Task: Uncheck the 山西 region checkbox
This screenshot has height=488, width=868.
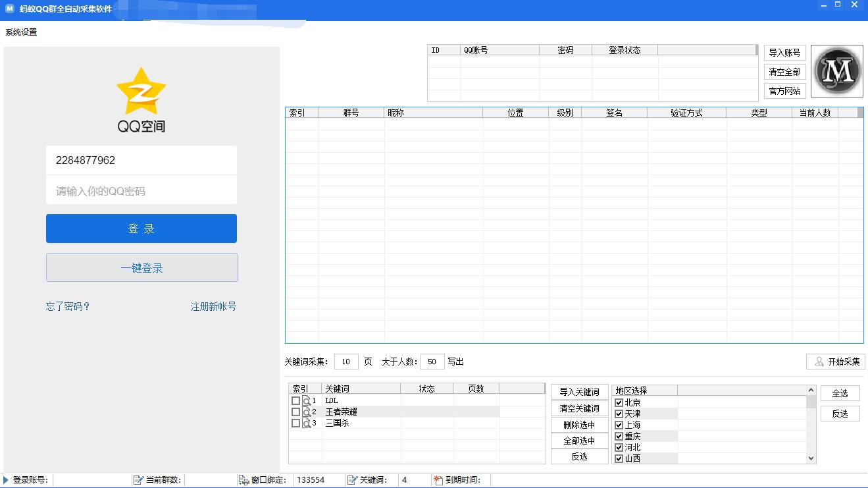Action: click(x=619, y=458)
